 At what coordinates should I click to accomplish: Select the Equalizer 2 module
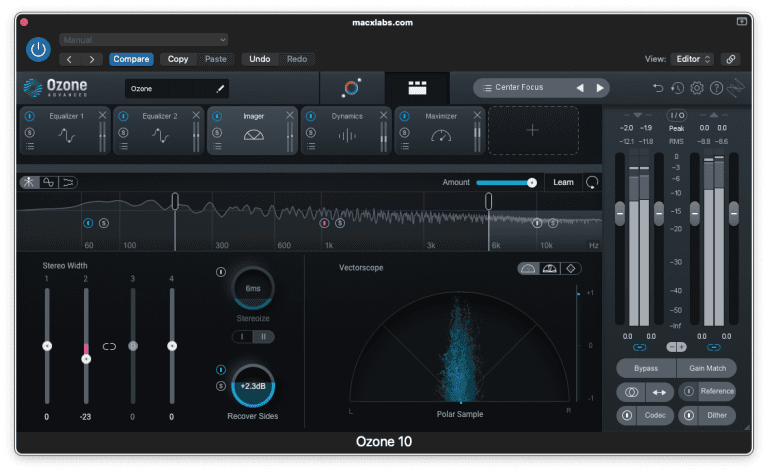click(160, 131)
